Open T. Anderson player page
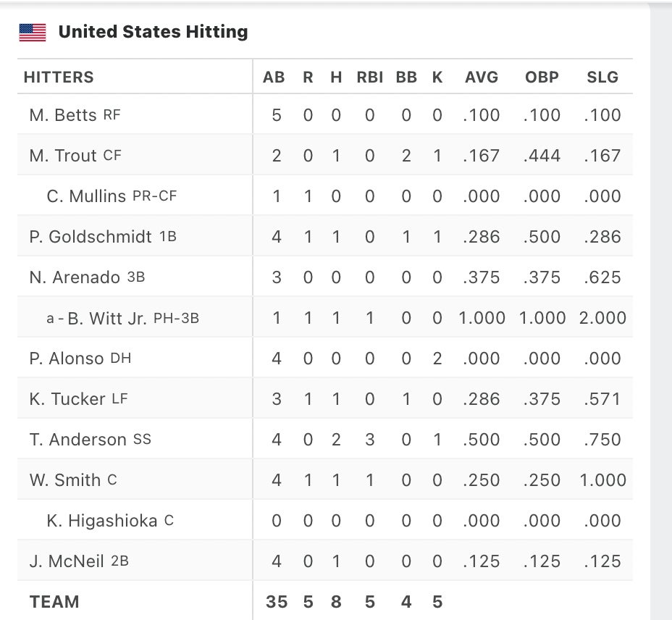The height and width of the screenshot is (620, 672). [x=78, y=440]
